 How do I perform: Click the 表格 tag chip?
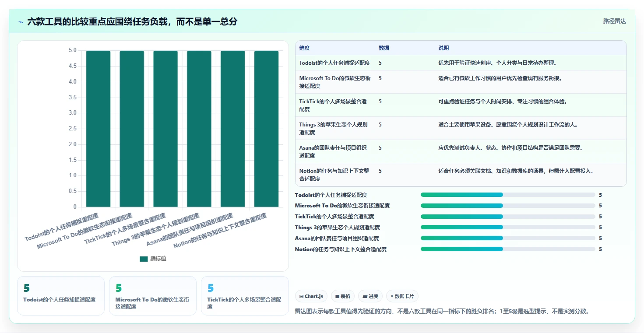click(x=342, y=296)
